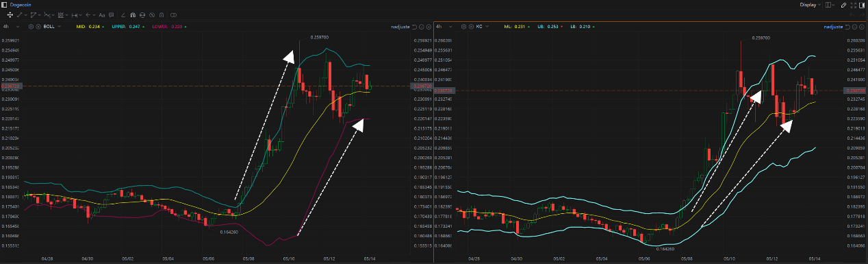868x264 pixels.
Task: Click the pencil draw icon
Action: pyautogui.click(x=844, y=5)
